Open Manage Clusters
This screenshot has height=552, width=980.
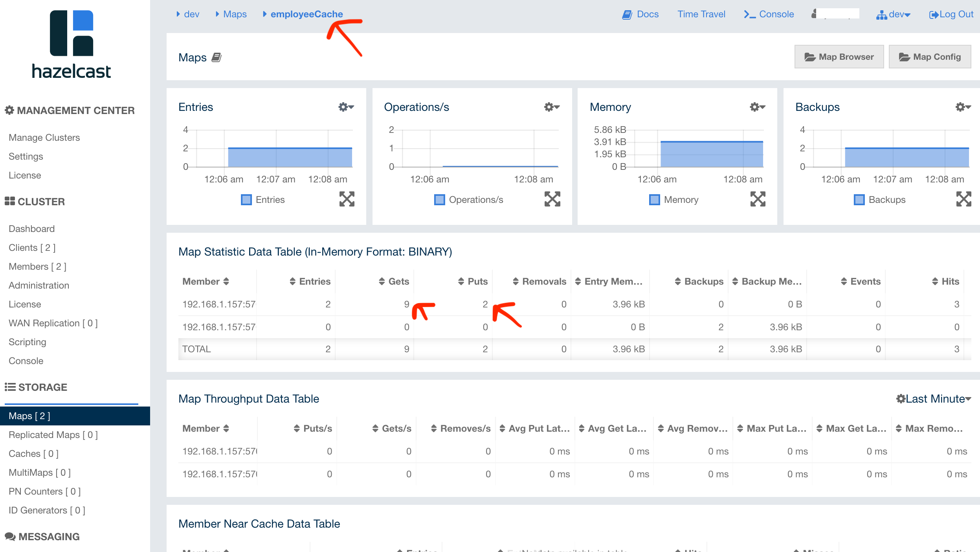pos(44,138)
